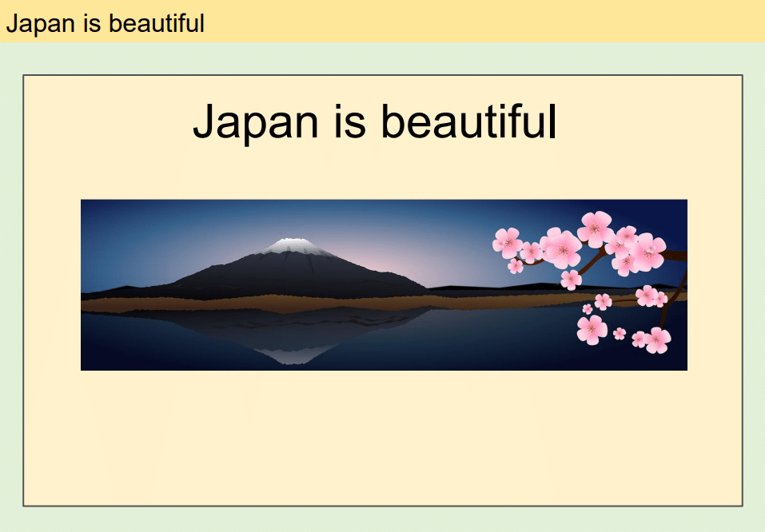Click the top header title text
This screenshot has height=532, width=765.
(106, 23)
